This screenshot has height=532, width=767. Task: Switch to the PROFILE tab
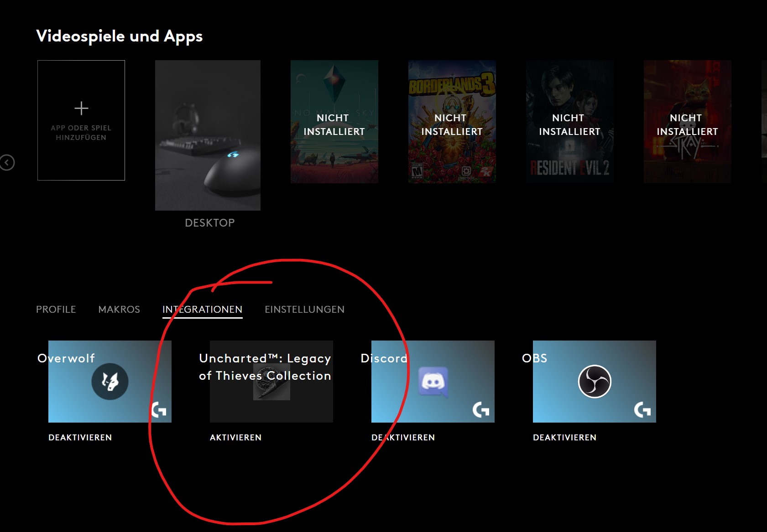(56, 309)
